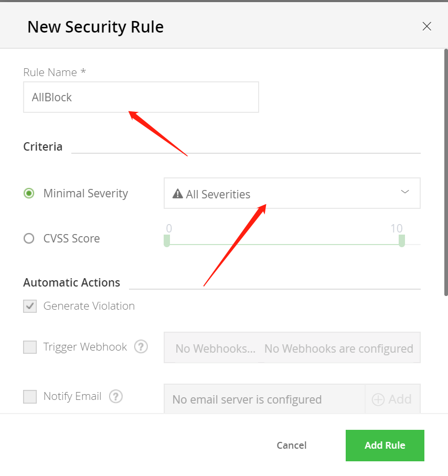This screenshot has width=448, height=476.
Task: Click the dialog's vertical scrollbar
Action: tap(446, 173)
